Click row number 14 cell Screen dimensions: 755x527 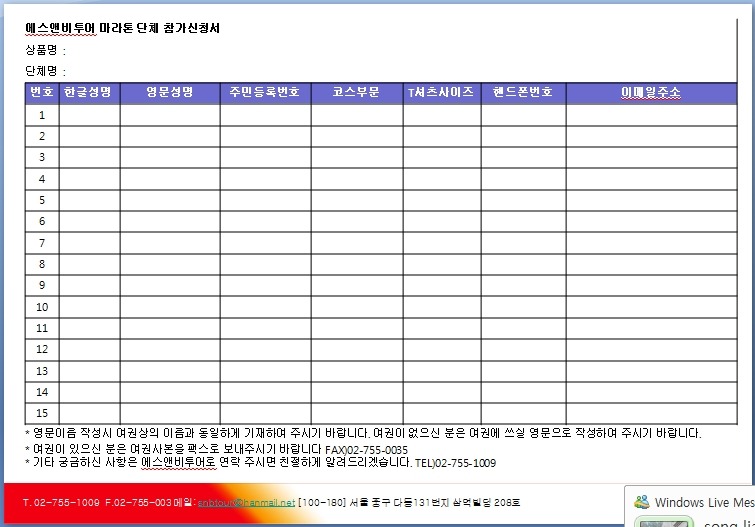click(x=42, y=392)
